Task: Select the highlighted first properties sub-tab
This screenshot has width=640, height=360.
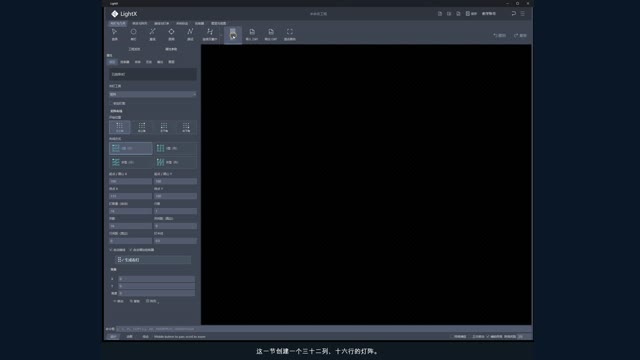Action: [x=112, y=62]
